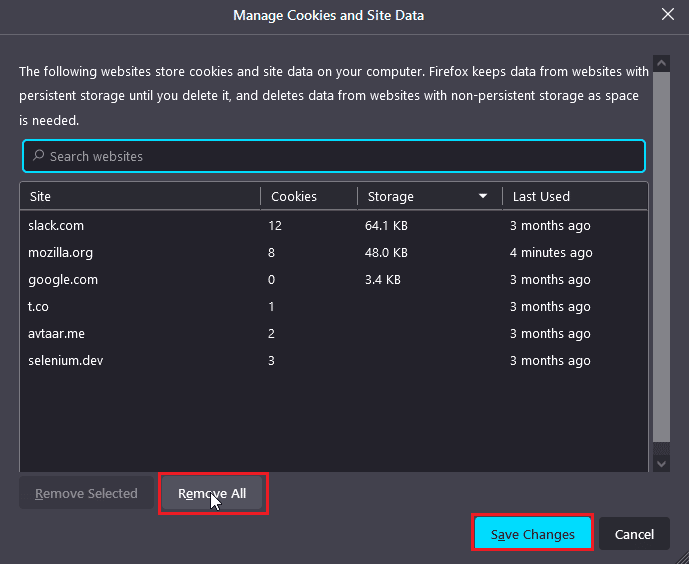The width and height of the screenshot is (689, 564).
Task: Click scrollbar down arrow
Action: point(661,463)
